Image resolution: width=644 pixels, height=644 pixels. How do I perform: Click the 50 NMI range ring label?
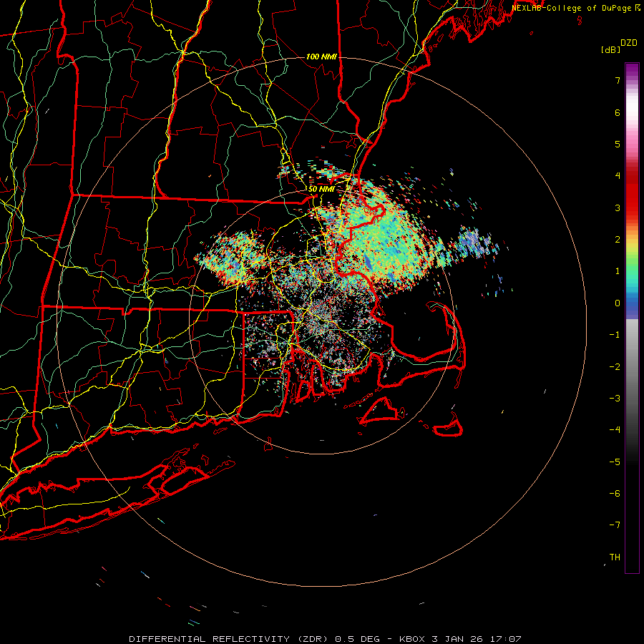point(321,190)
